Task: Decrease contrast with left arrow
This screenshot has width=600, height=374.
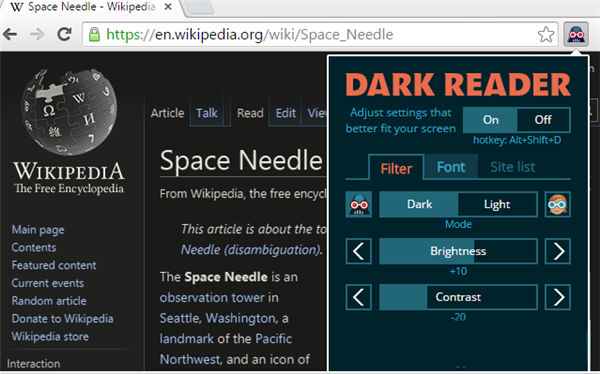Action: (x=359, y=297)
